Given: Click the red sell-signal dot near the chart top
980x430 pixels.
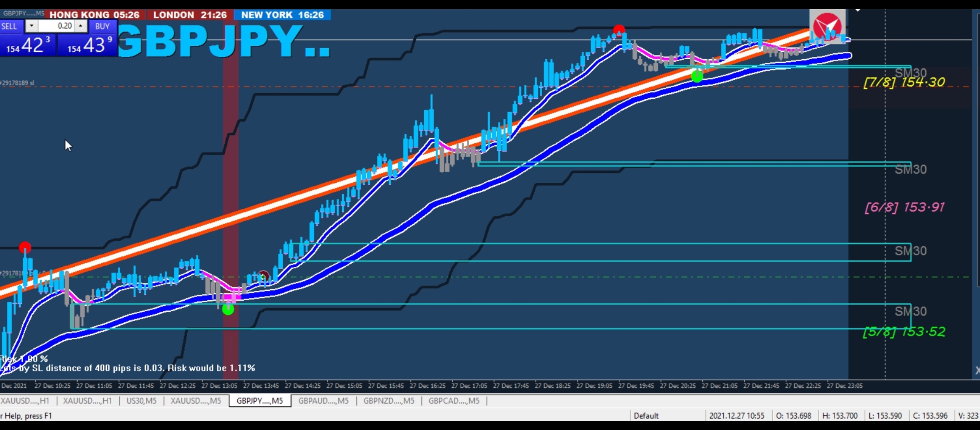Looking at the screenshot, I should (619, 30).
